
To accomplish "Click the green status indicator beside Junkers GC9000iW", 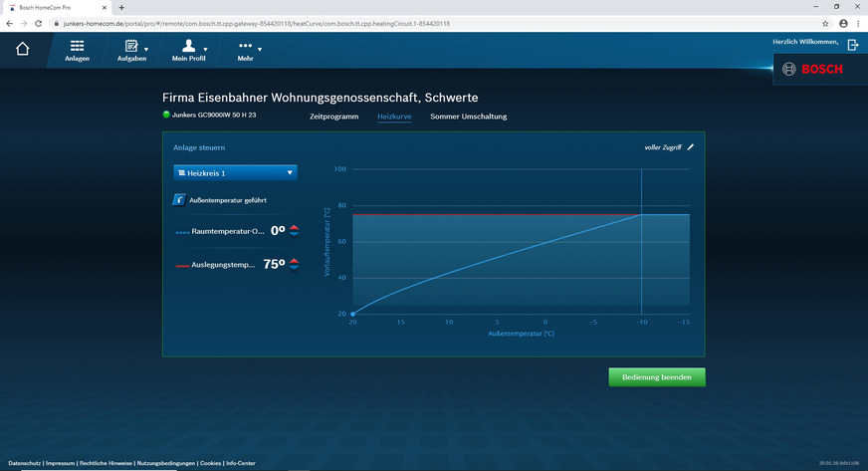I will 166,115.
